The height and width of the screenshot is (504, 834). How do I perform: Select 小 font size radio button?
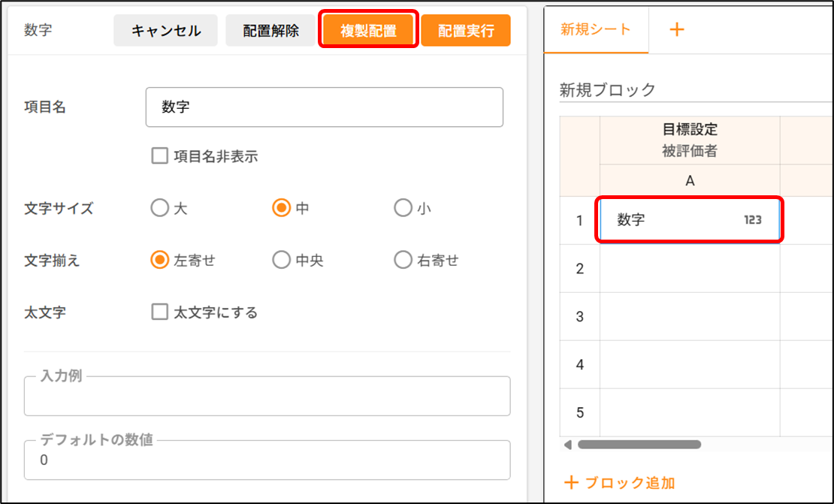pyautogui.click(x=403, y=208)
